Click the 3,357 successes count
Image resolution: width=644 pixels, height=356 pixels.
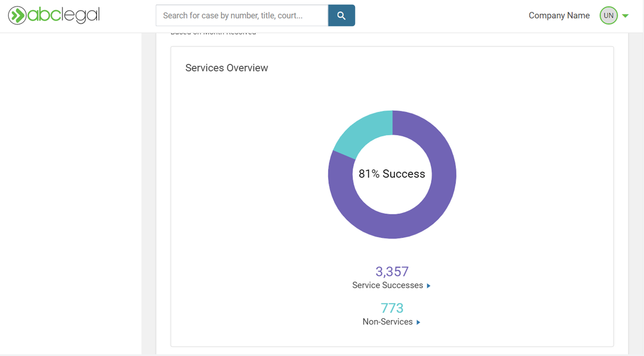392,272
